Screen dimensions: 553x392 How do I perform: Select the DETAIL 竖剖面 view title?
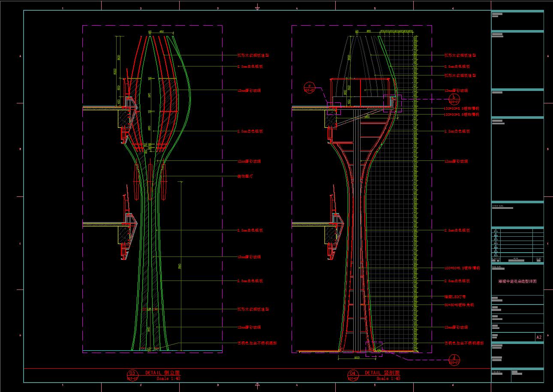[382, 373]
